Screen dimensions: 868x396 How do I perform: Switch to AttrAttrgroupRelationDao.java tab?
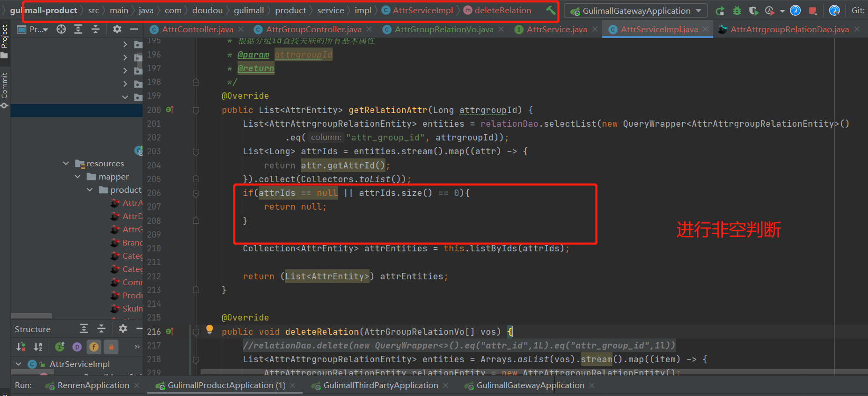coord(789,30)
